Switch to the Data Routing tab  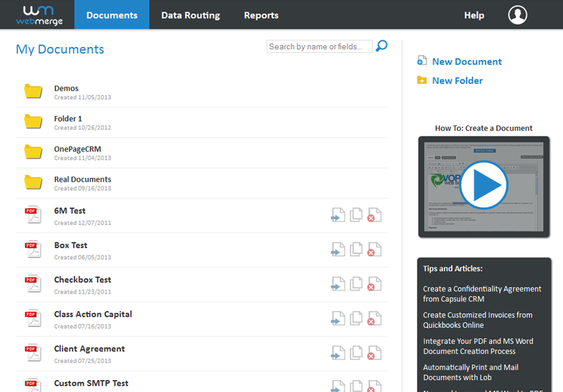pyautogui.click(x=190, y=15)
